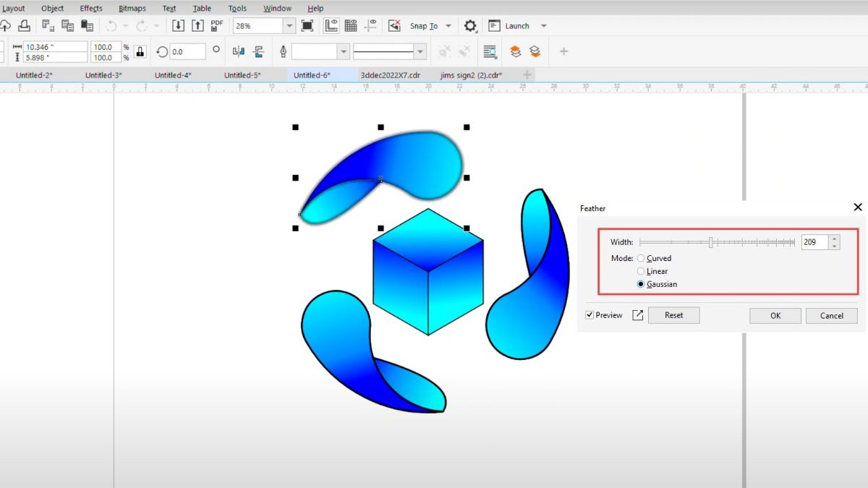
Task: Click the Show rulers icon
Action: point(331,25)
